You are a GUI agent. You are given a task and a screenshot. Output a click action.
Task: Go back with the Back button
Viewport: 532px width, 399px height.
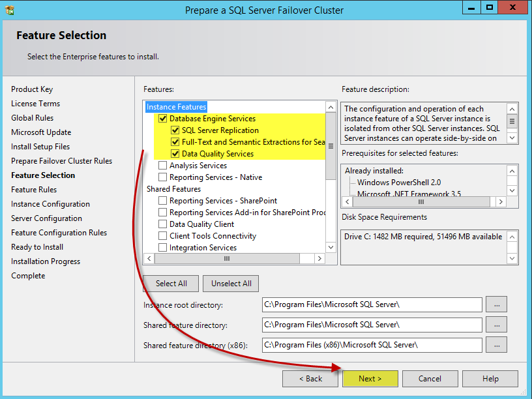(x=310, y=379)
